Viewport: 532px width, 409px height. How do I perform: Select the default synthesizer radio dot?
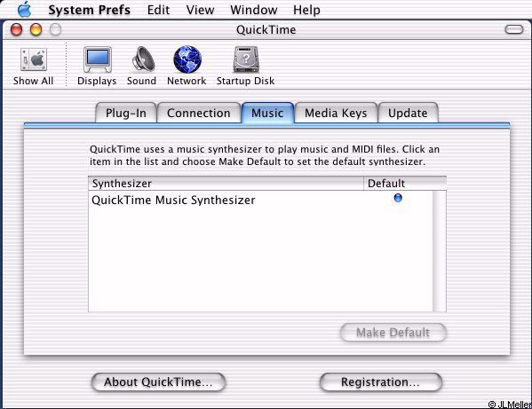click(x=398, y=198)
